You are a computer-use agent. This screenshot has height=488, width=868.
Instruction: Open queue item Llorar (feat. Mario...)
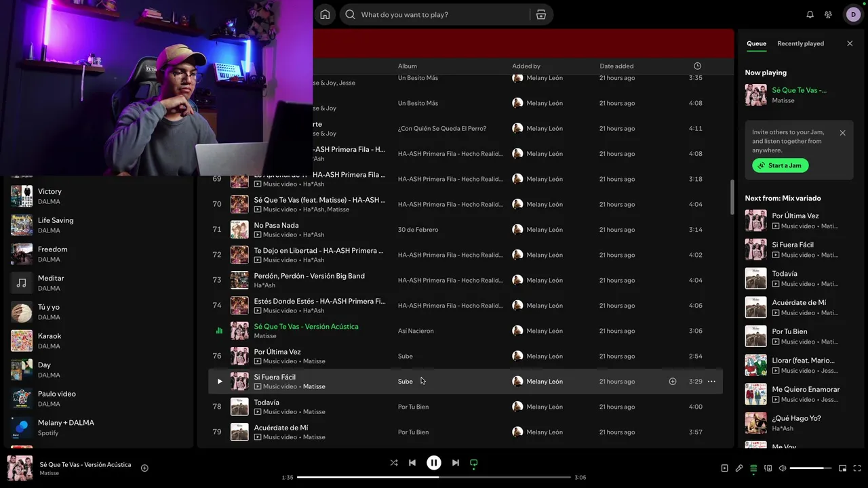click(x=797, y=365)
